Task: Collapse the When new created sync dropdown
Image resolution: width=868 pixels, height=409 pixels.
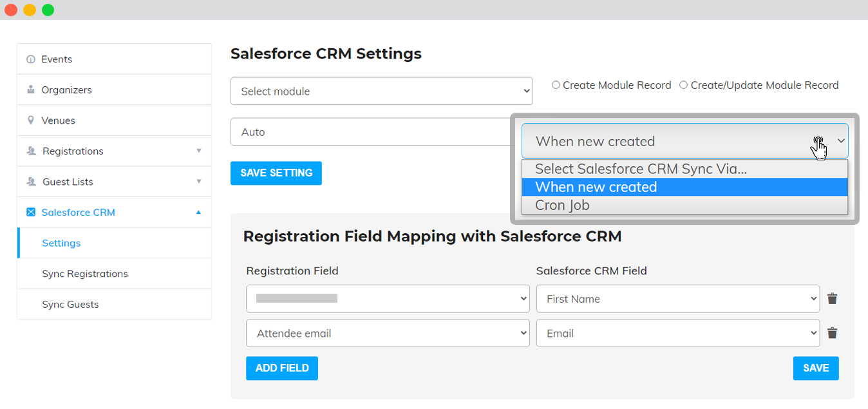Action: coord(685,141)
